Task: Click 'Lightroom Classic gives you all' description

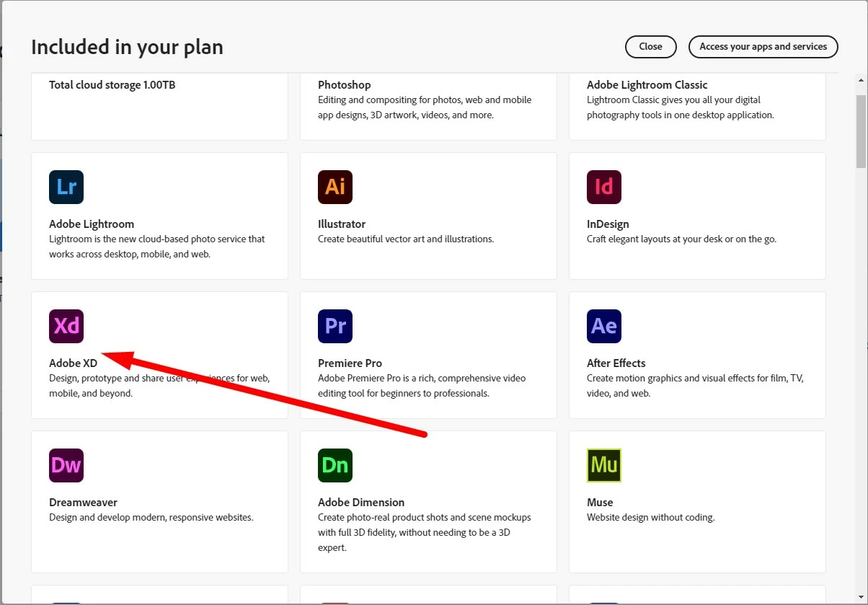Action: coord(681,107)
